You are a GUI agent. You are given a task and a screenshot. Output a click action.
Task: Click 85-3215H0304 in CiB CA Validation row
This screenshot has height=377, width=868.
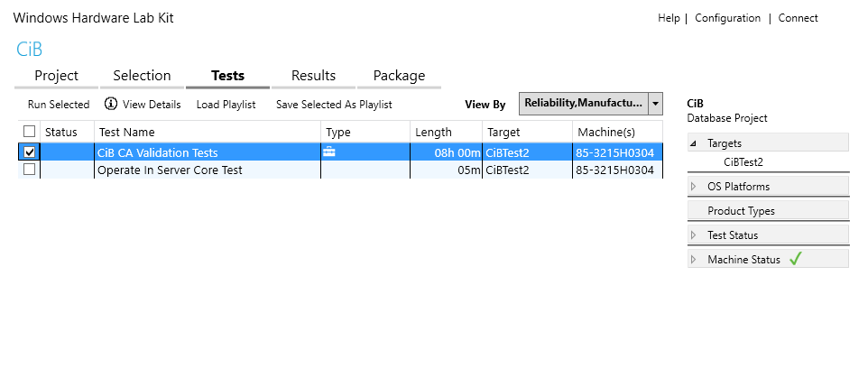pyautogui.click(x=615, y=152)
